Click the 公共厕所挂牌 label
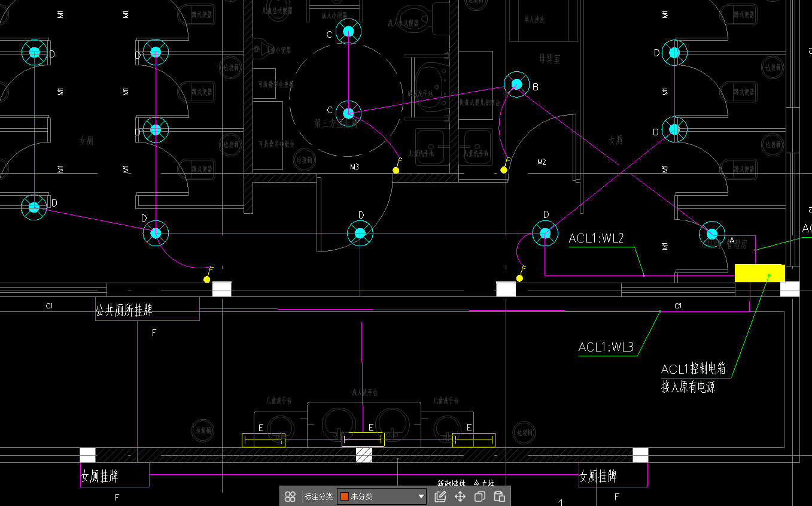Viewport: 812px width, 506px height. 124,311
